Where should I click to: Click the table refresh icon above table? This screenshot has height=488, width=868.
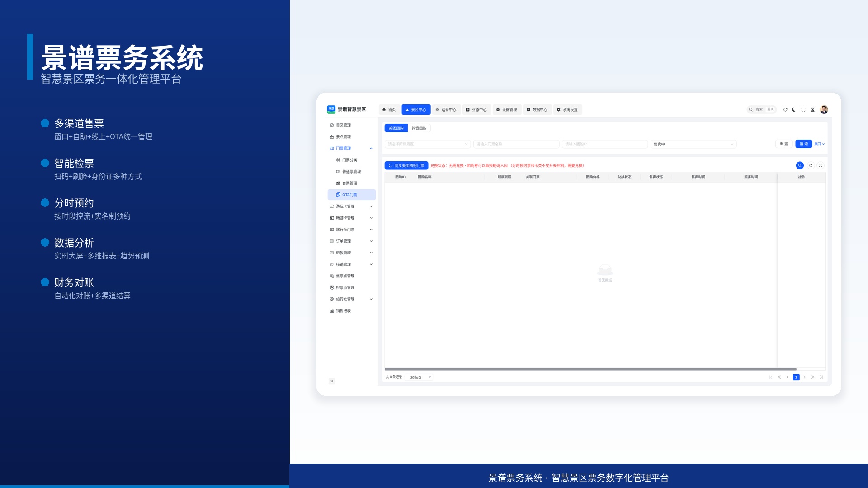811,165
